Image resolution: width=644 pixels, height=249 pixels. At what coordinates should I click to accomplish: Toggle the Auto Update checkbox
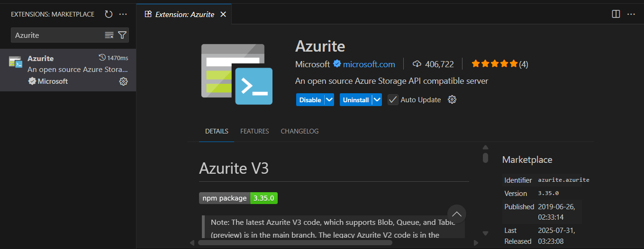[x=393, y=100]
